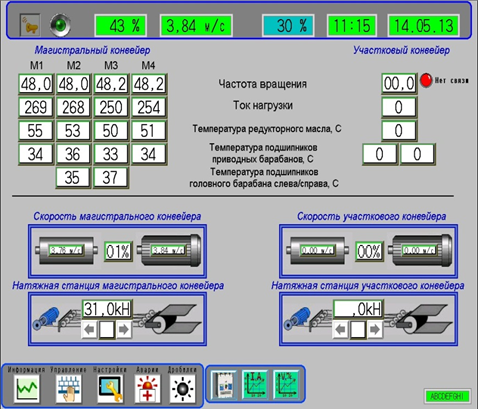Click the green status indicator lamp
The width and height of the screenshot is (478, 409).
pos(60,25)
